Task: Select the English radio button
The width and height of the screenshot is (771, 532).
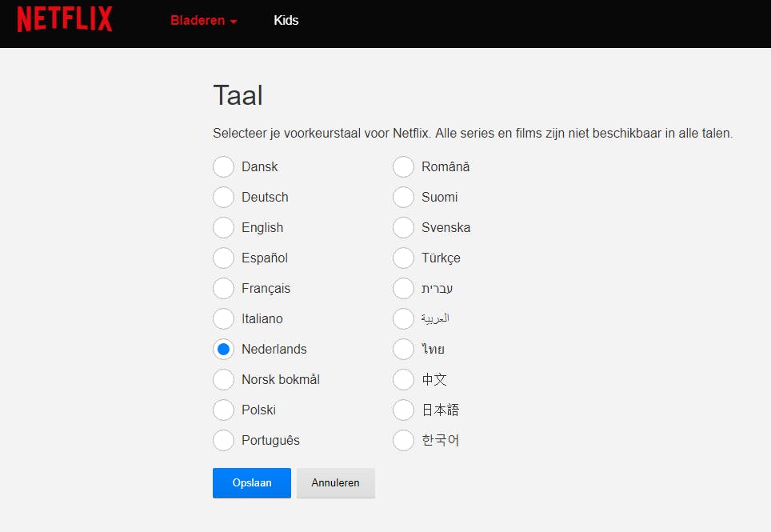Action: (x=223, y=228)
